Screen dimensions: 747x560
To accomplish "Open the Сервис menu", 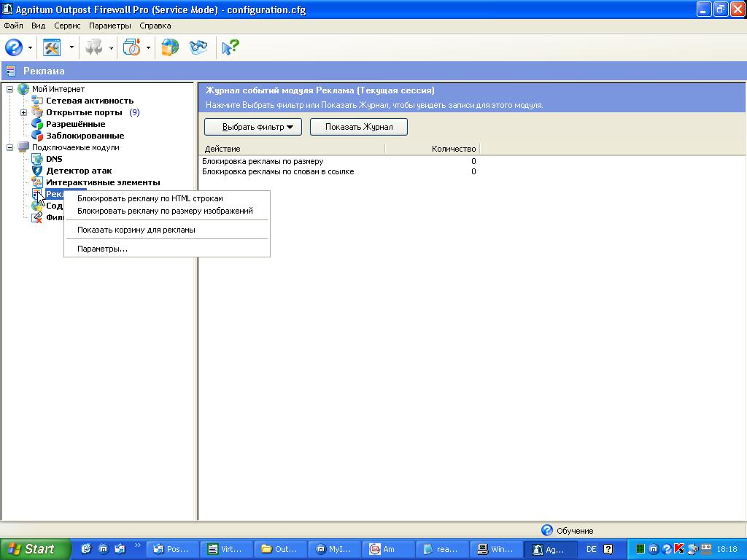I will click(x=67, y=26).
